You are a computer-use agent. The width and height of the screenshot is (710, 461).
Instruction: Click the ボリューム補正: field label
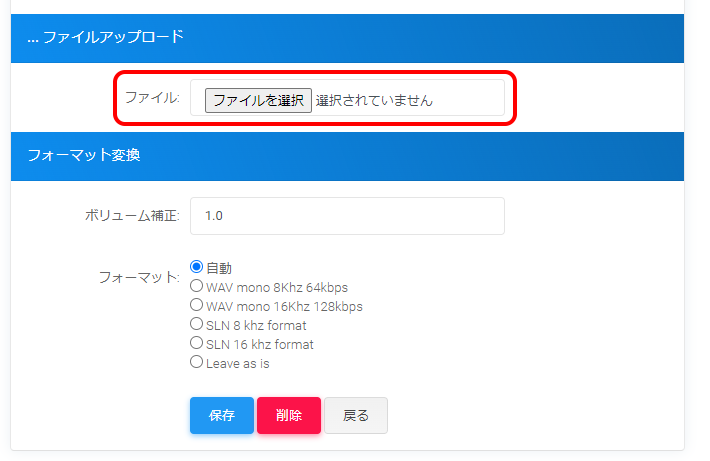coord(132,216)
